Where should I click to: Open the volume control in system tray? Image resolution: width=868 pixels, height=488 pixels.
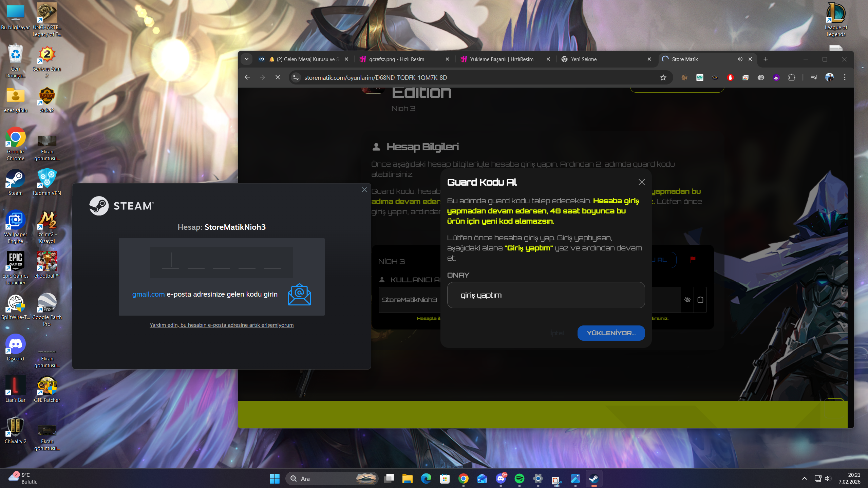click(828, 478)
